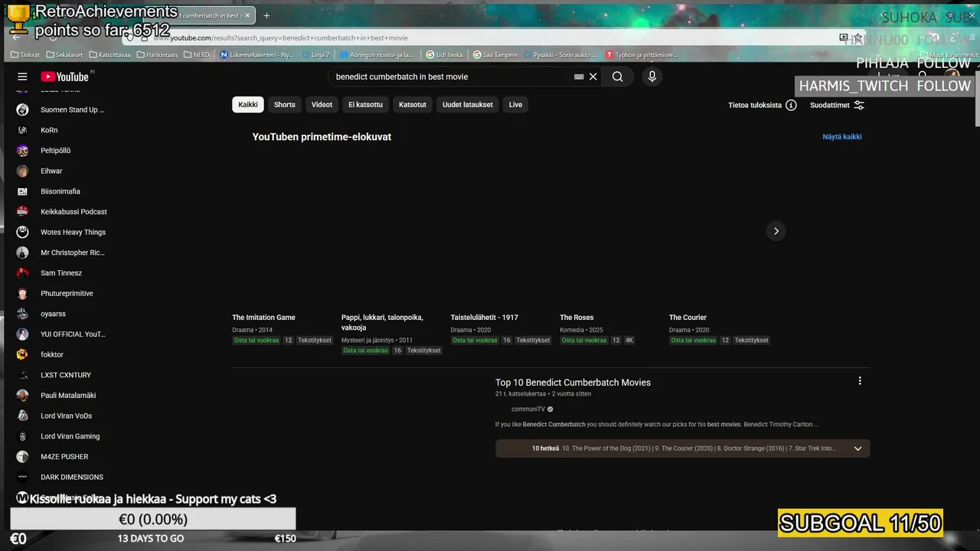The height and width of the screenshot is (551, 980).
Task: Open the NERD bookmarks folder
Action: click(x=196, y=55)
